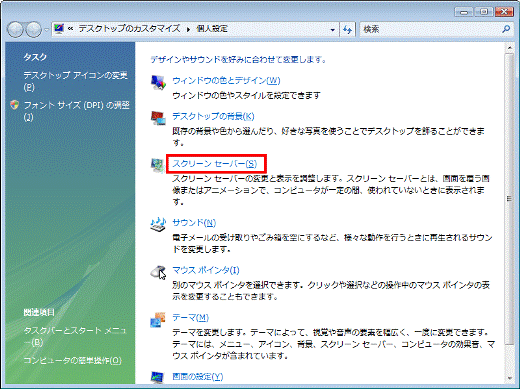Screen dimensions: 520x389
Task: Close the personalization window
Action: (x=504, y=12)
